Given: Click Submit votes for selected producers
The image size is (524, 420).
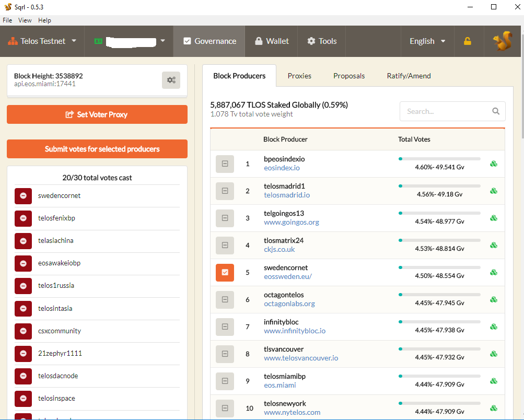Looking at the screenshot, I should [97, 149].
